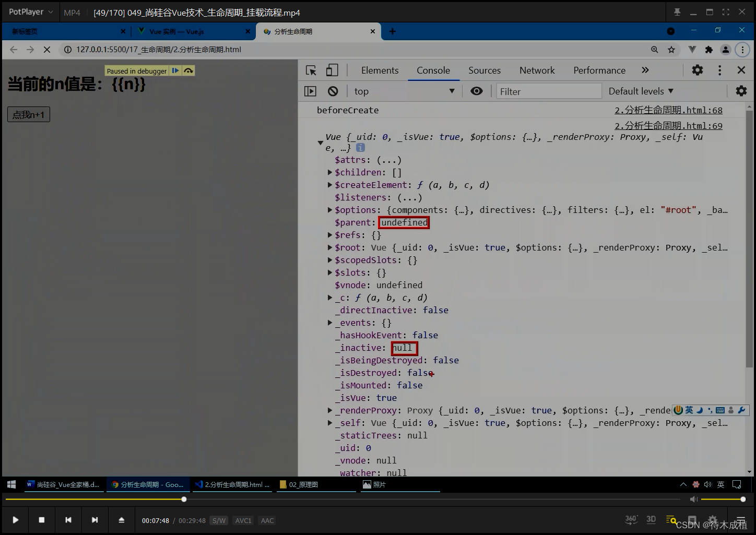
Task: Invoke the $attrs getter (...)
Action: 389,160
